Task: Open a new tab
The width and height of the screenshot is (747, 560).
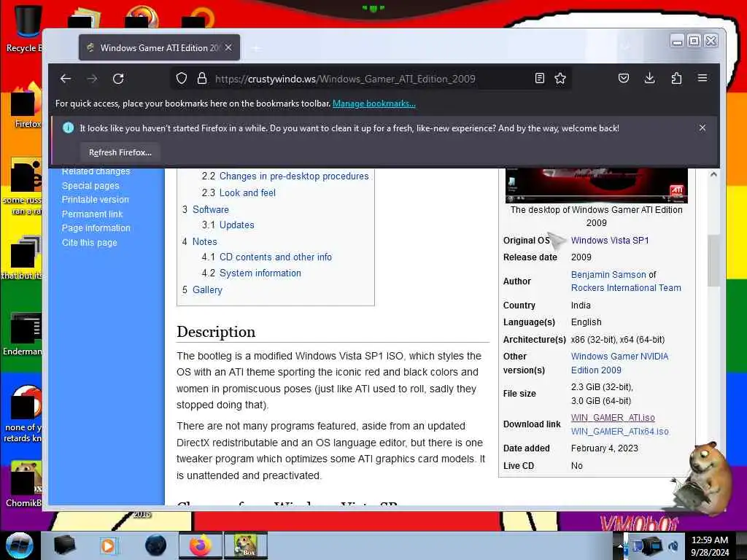Action: tap(256, 48)
